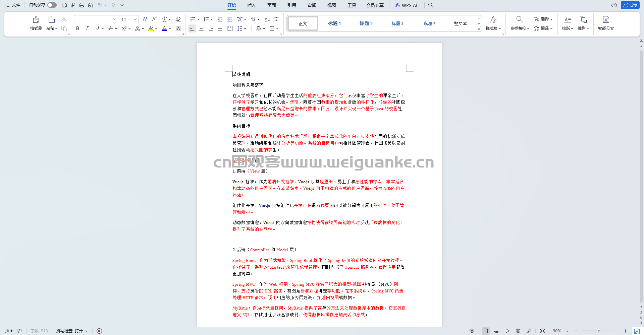Click the increase font size icon
This screenshot has height=335, width=644.
tap(145, 19)
